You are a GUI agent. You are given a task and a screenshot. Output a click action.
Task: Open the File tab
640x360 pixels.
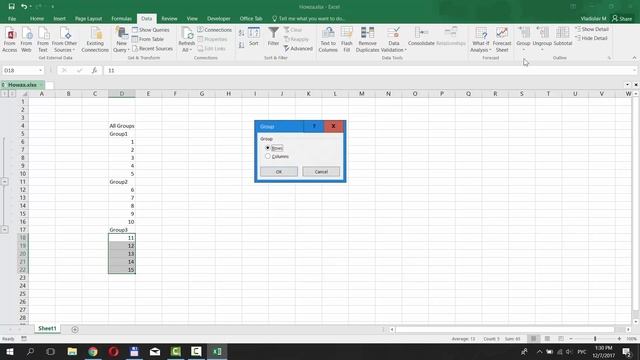coord(12,19)
